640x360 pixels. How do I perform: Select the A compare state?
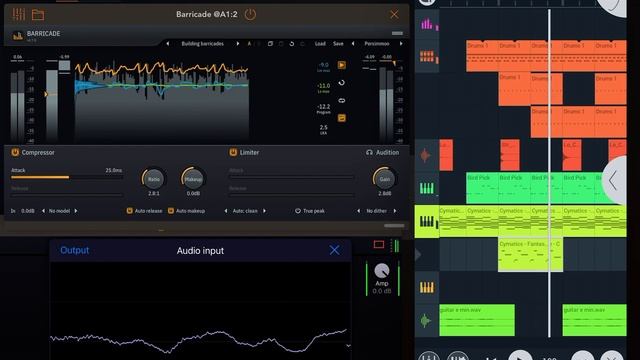pyautogui.click(x=249, y=44)
